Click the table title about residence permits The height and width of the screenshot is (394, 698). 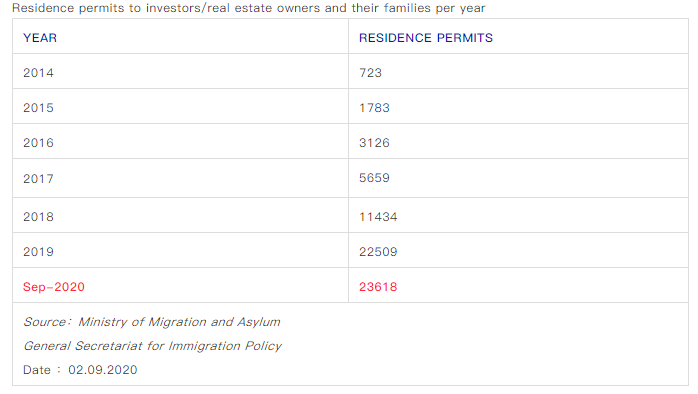[249, 8]
